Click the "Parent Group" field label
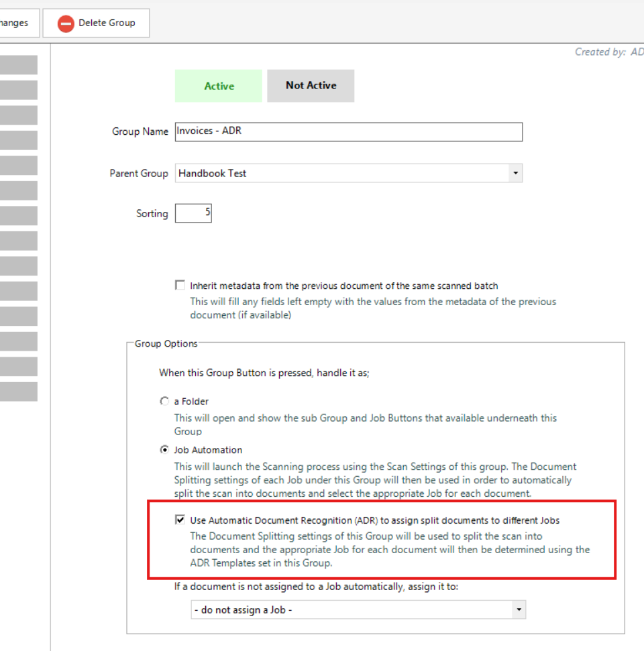Screen dimensions: 644x651 [139, 174]
